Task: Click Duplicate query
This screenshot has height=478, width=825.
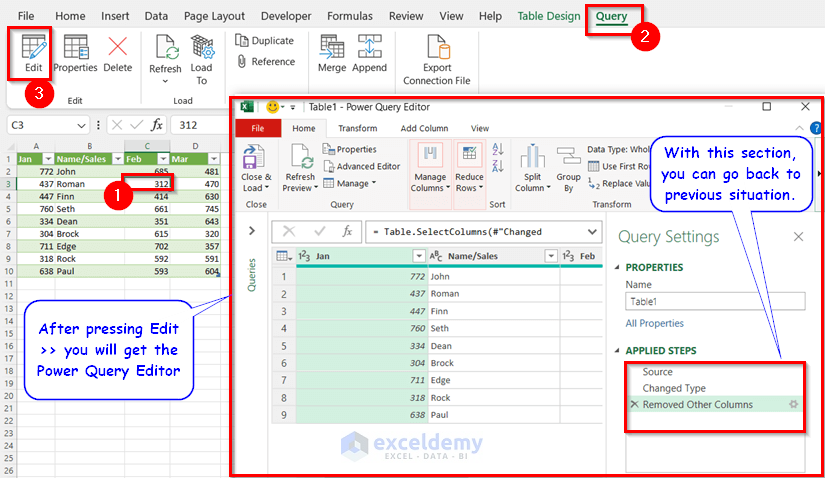Action: pos(264,41)
